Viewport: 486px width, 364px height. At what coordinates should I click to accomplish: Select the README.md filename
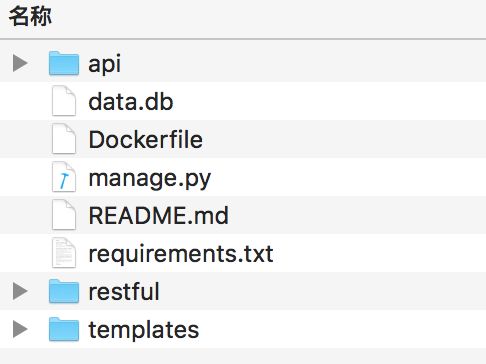(x=158, y=215)
